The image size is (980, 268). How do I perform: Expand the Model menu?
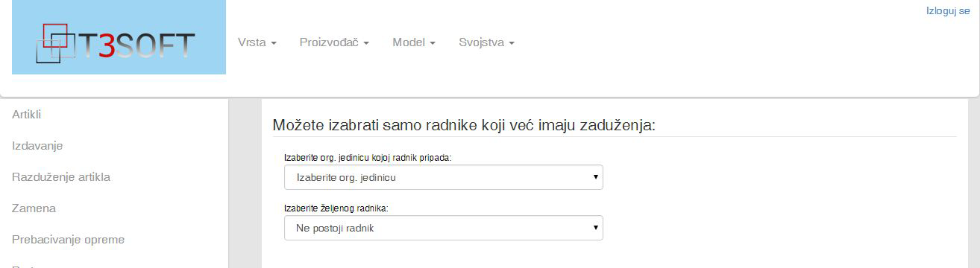[x=414, y=42]
